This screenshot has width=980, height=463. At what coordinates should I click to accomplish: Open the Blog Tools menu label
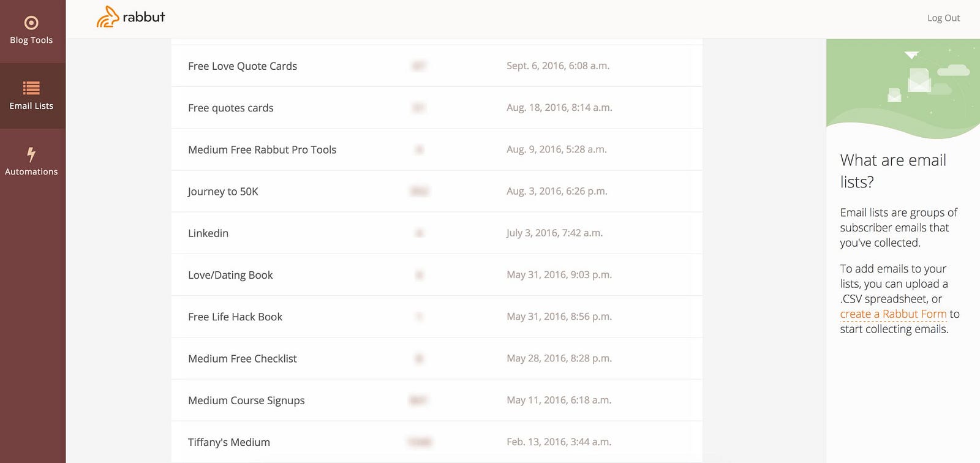[x=31, y=40]
